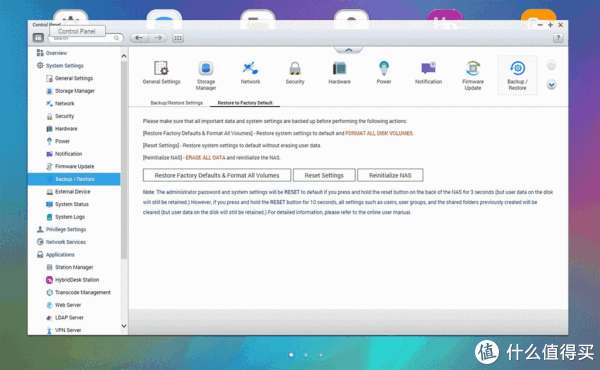The image size is (600, 370).
Task: Collapse the icon bar with top chevron
Action: (348, 50)
